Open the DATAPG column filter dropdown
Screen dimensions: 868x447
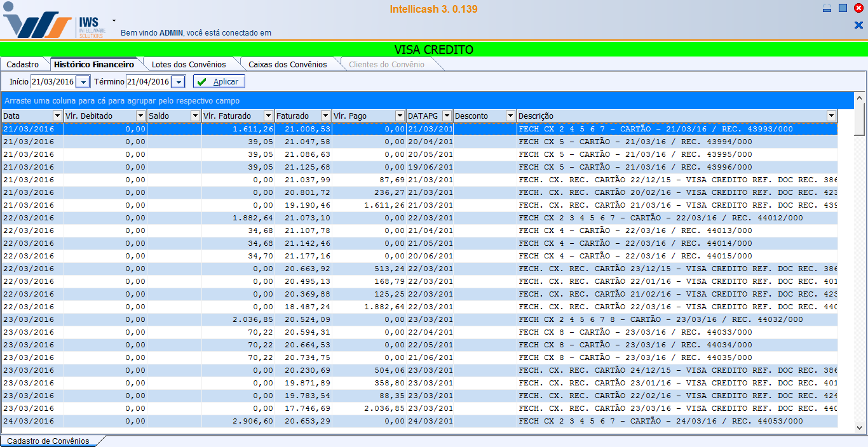point(447,116)
